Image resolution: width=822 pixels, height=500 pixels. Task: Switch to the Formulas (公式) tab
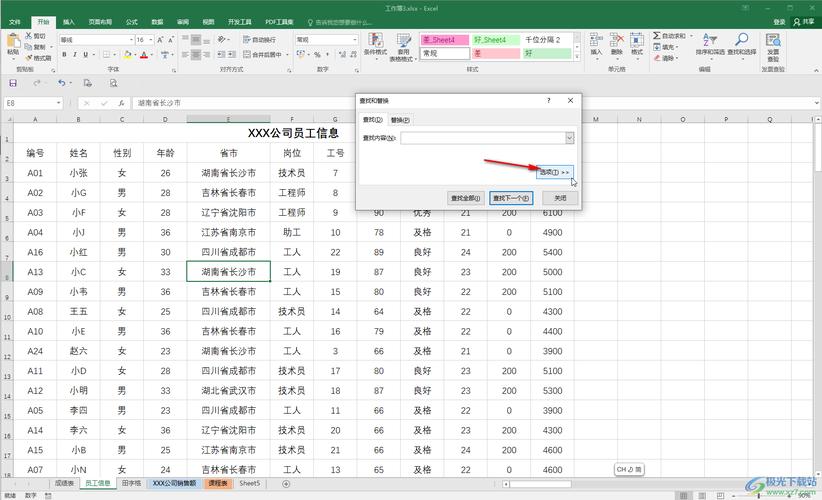(132, 22)
